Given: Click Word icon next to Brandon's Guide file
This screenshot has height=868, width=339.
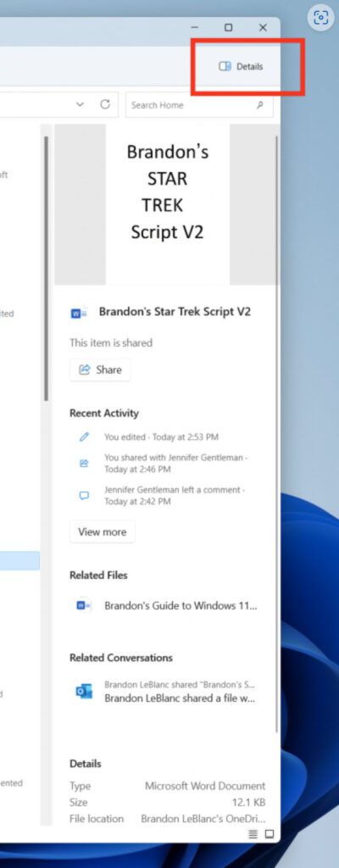Looking at the screenshot, I should point(84,605).
